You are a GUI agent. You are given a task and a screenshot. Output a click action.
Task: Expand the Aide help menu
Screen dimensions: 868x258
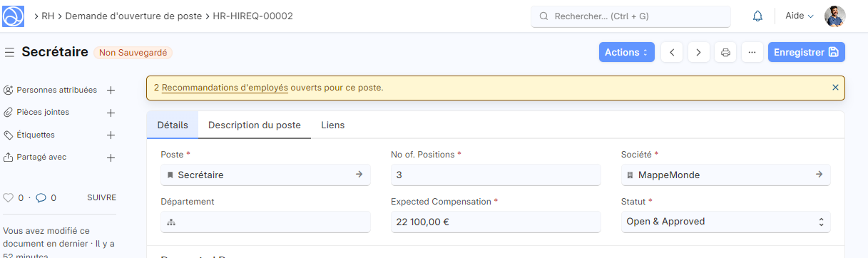tap(799, 16)
